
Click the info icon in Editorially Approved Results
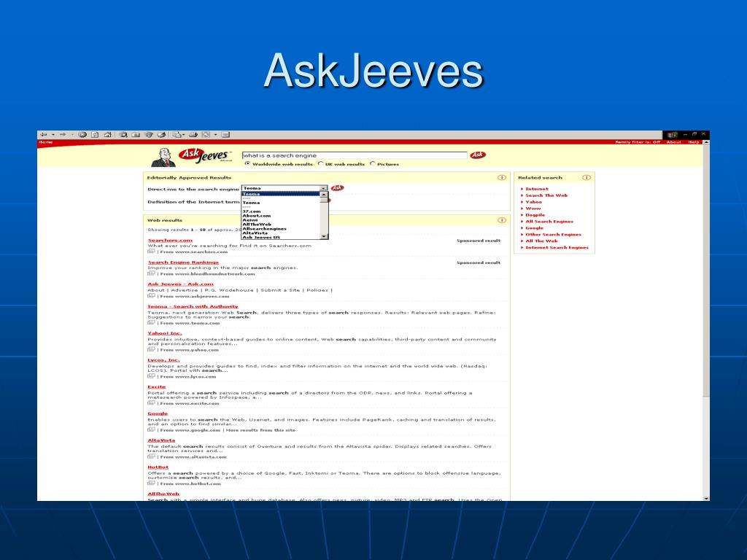click(x=502, y=178)
